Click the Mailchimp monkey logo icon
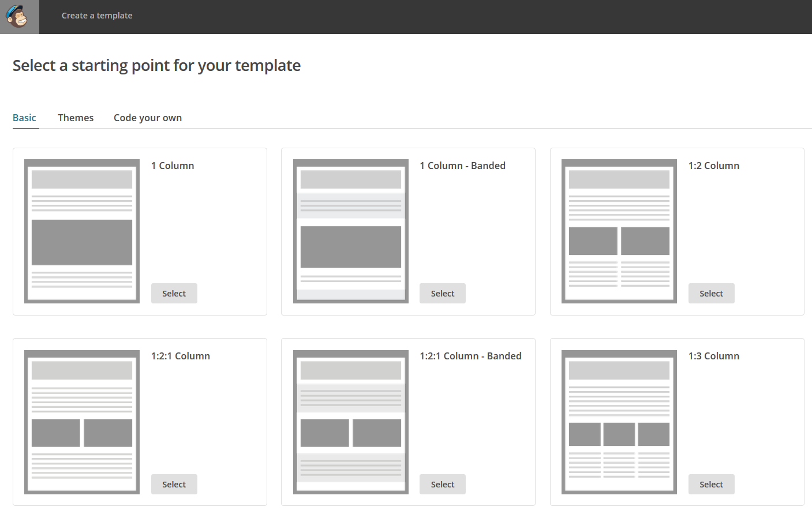Screen dimensions: 812x518 (17, 16)
